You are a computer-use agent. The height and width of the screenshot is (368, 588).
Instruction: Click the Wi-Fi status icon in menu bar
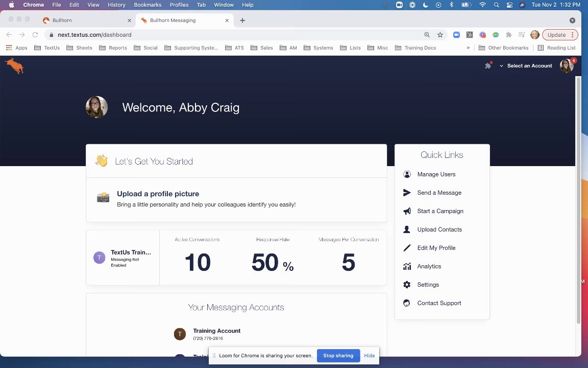coord(483,5)
